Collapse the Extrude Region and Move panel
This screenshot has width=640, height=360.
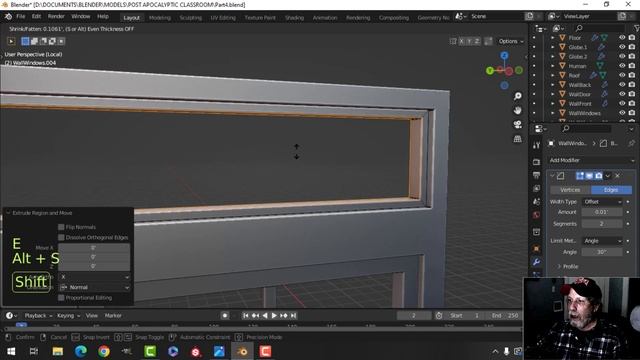(8, 213)
